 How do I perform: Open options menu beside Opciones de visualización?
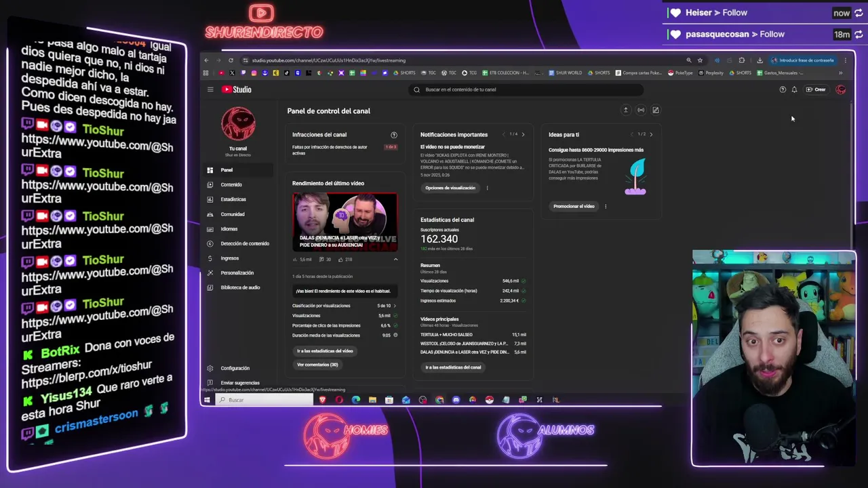pyautogui.click(x=487, y=188)
